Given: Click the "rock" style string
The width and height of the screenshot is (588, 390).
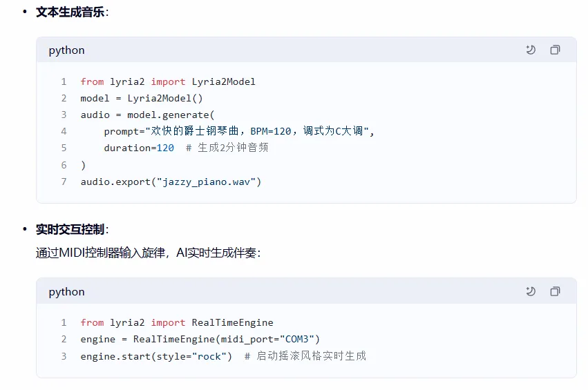Looking at the screenshot, I should coord(212,356).
